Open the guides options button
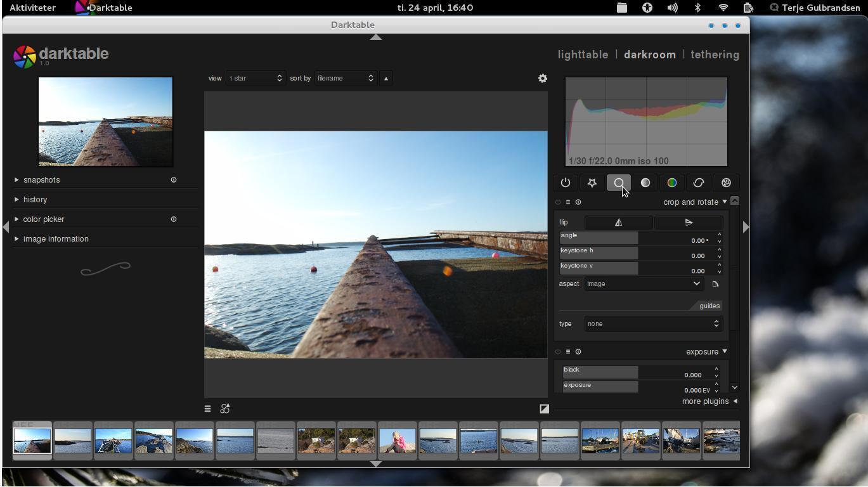The height and width of the screenshot is (487, 868). pyautogui.click(x=708, y=306)
